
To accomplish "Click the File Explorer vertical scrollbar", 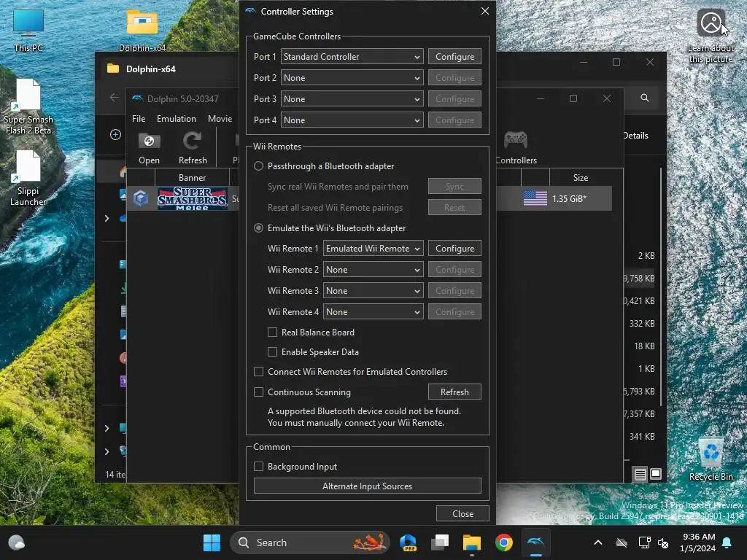I will (x=661, y=286).
